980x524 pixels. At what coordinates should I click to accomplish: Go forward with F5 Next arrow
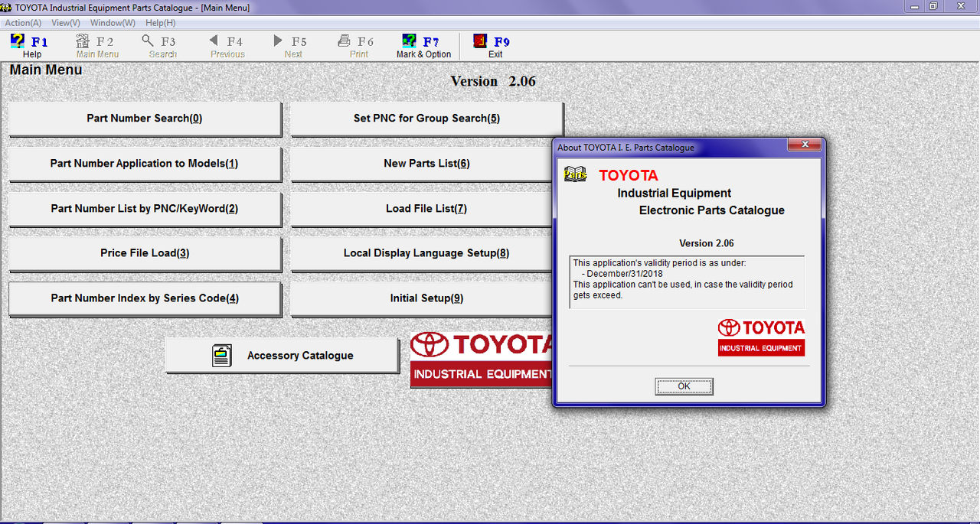tap(278, 41)
